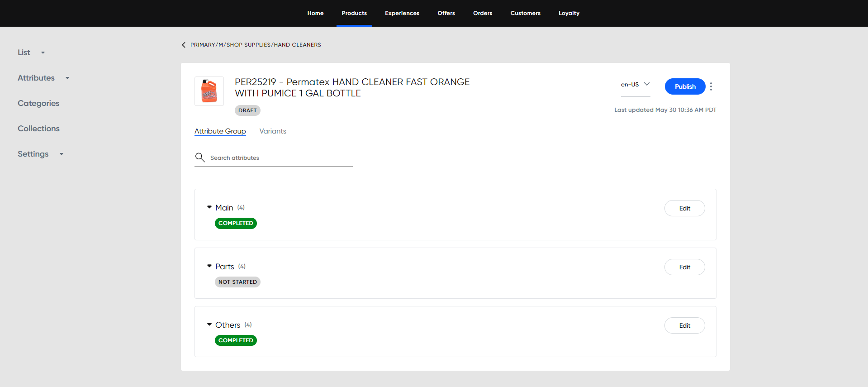Edit the Main attribute group
The height and width of the screenshot is (387, 868).
(x=684, y=208)
